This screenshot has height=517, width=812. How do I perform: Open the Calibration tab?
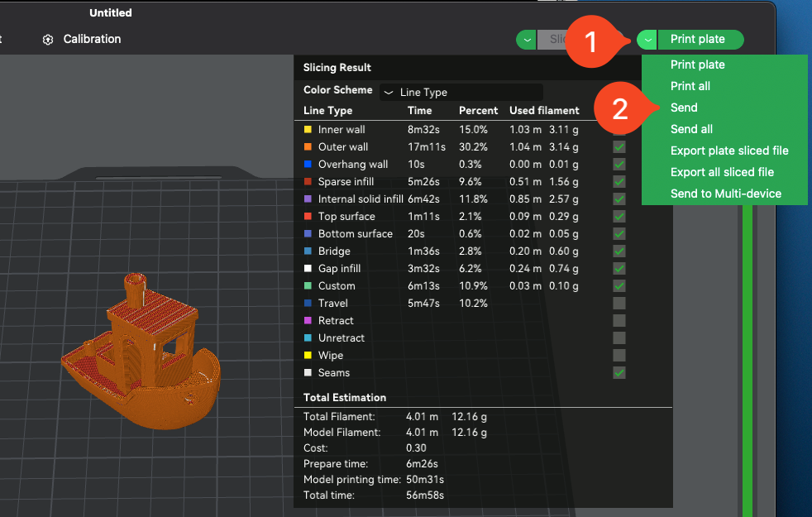pos(92,40)
